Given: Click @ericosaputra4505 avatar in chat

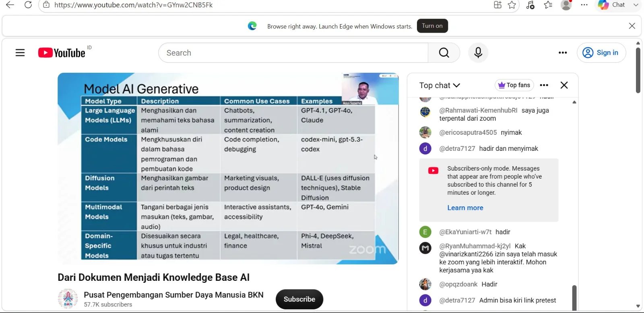Looking at the screenshot, I should tap(425, 132).
